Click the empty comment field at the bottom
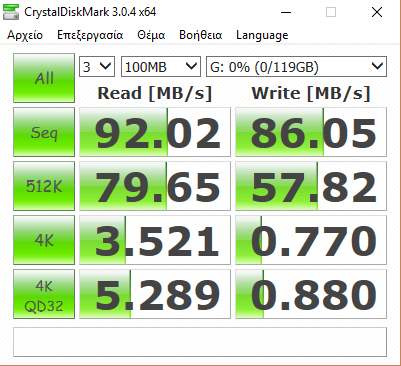401x366 pixels. (x=200, y=342)
